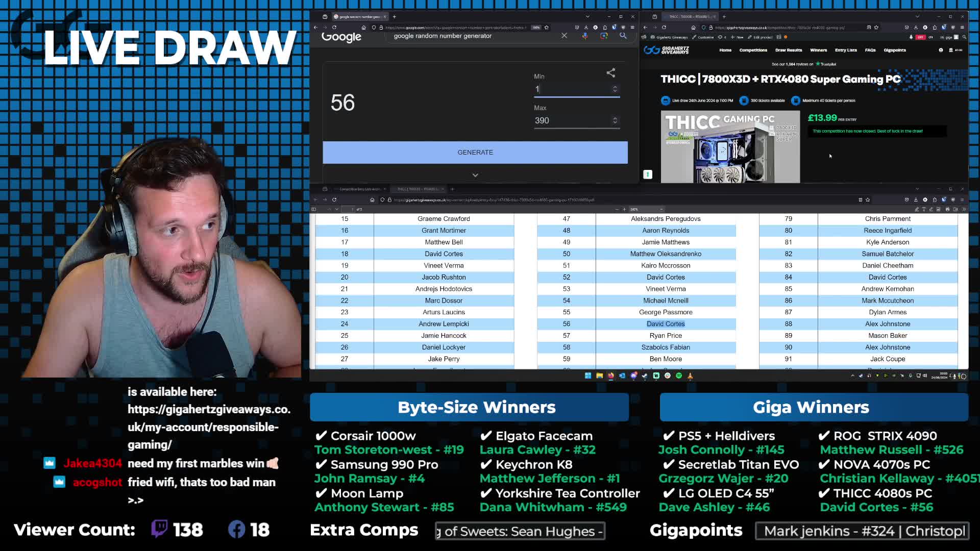
Task: Click Alex Johnstone at entry 88
Action: [x=888, y=324]
